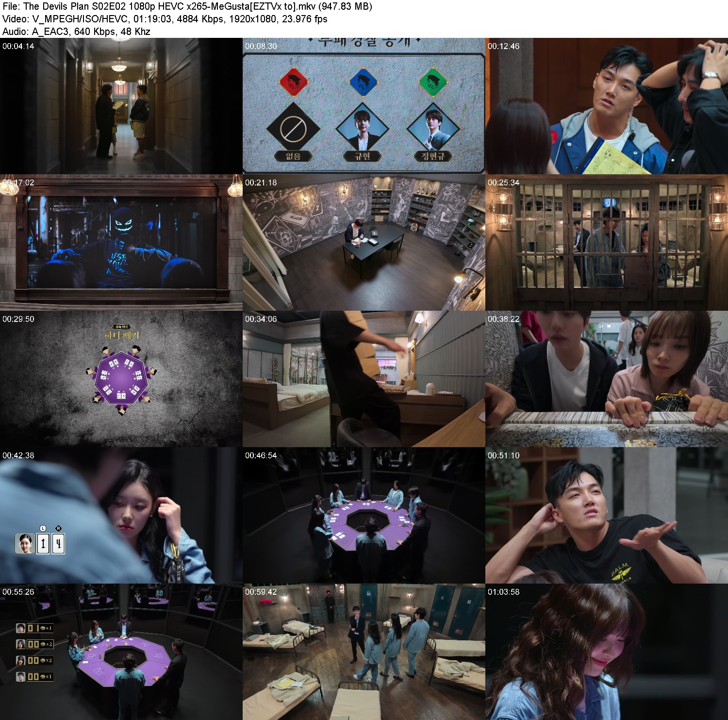View the thumbnail timestamped 00:51:10
The image size is (728, 720).
click(x=607, y=515)
